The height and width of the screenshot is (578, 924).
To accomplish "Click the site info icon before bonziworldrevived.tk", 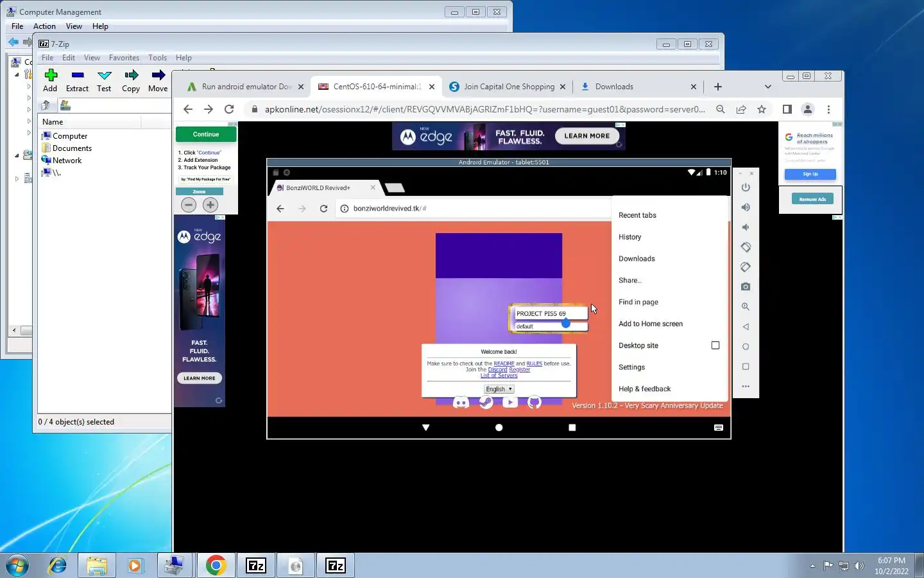I will coord(345,208).
